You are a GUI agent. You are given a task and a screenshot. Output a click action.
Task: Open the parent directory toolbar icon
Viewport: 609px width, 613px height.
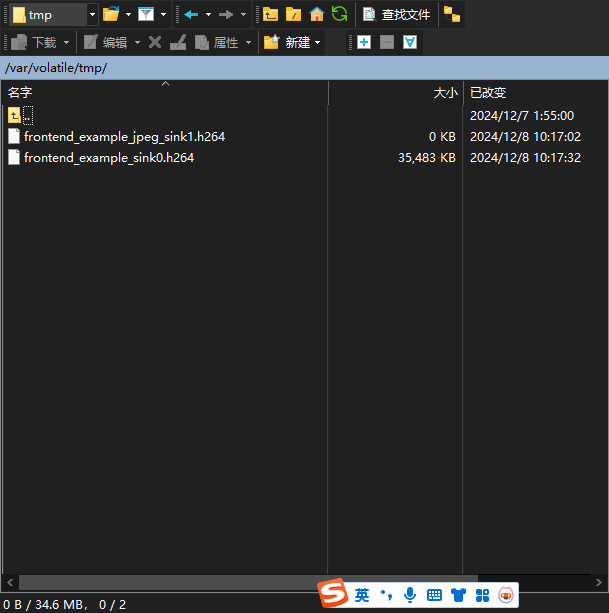click(270, 14)
